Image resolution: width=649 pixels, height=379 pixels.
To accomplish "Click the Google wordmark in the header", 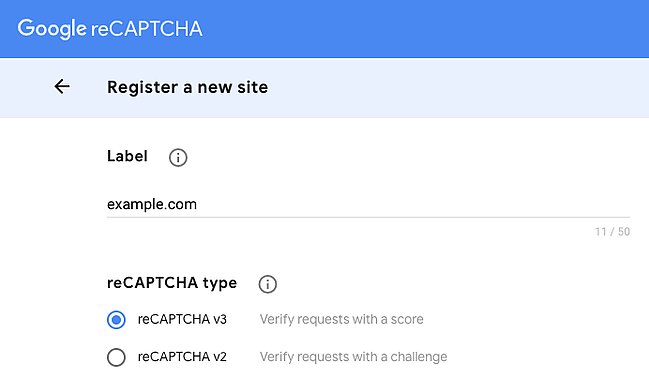I will tap(52, 29).
